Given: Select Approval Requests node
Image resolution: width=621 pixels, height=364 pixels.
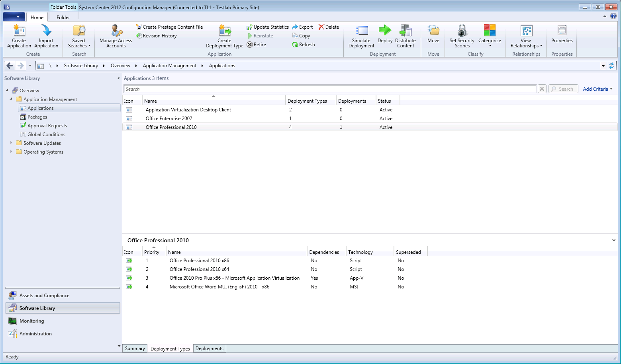Looking at the screenshot, I should [x=47, y=126].
